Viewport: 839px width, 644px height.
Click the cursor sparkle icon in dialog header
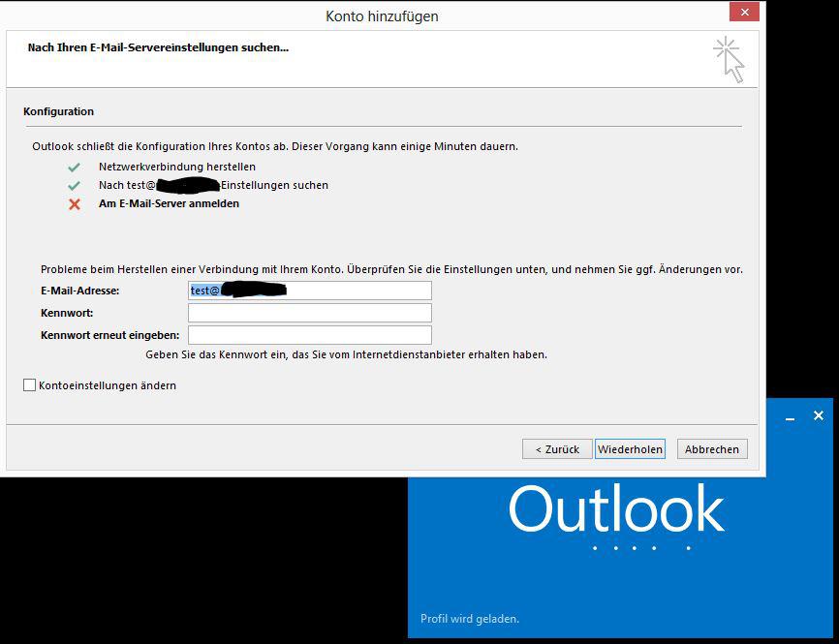point(729,59)
